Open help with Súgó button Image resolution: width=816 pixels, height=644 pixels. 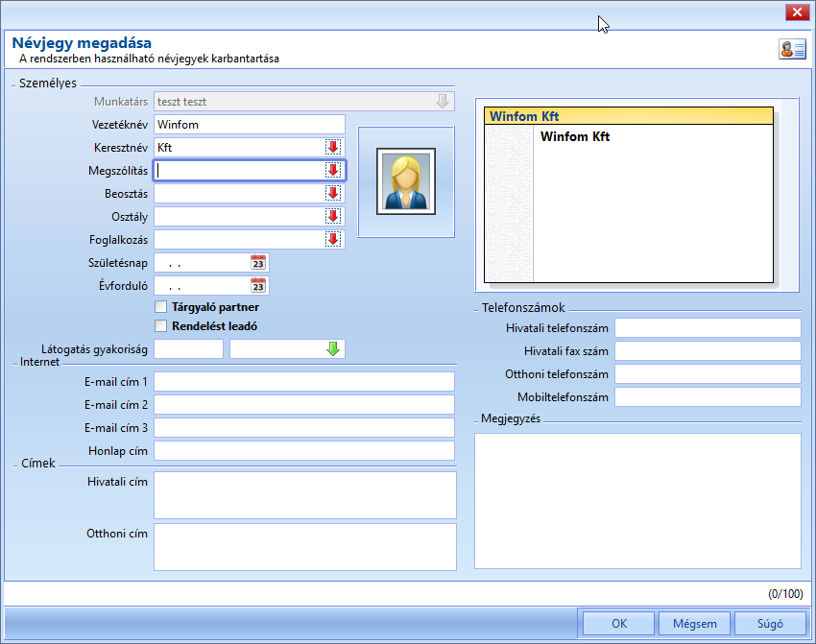[x=770, y=623]
